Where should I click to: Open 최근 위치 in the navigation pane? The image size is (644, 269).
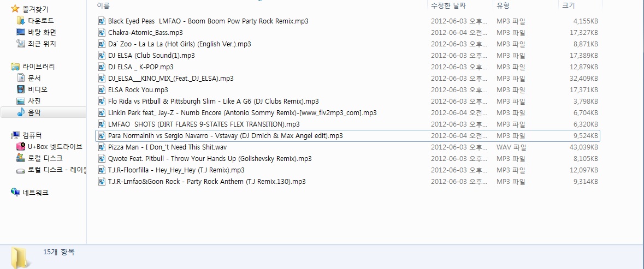pos(42,44)
